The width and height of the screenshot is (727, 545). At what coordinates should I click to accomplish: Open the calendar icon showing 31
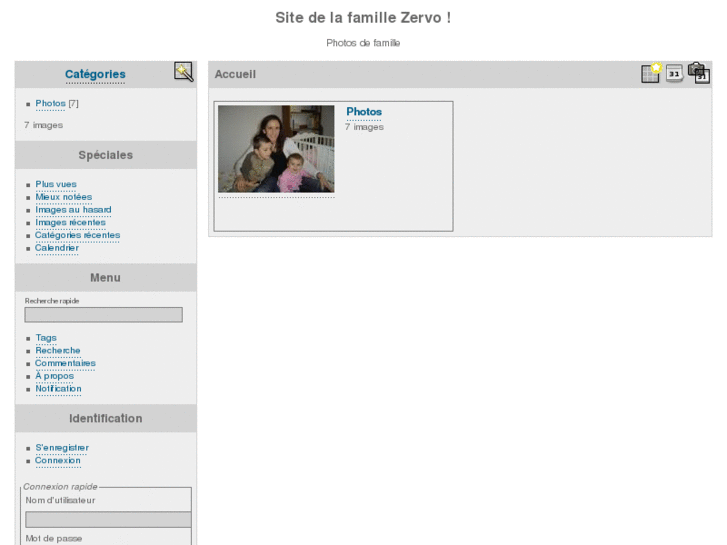pyautogui.click(x=675, y=73)
